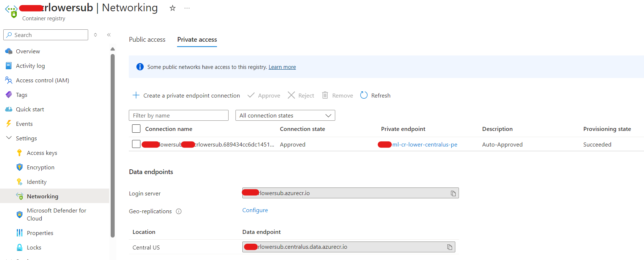Favorite this page with the star icon
The width and height of the screenshot is (644, 260).
click(x=173, y=8)
